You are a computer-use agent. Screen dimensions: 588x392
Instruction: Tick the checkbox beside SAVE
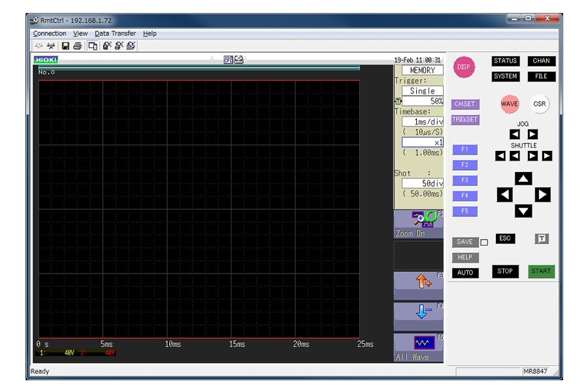(x=484, y=242)
